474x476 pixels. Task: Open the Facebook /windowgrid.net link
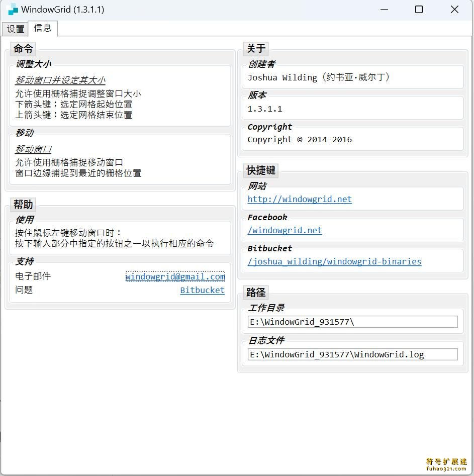tap(285, 230)
